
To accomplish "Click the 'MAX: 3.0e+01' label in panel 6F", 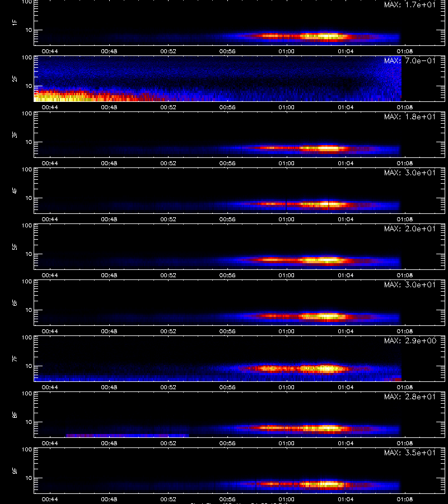I will [410, 284].
